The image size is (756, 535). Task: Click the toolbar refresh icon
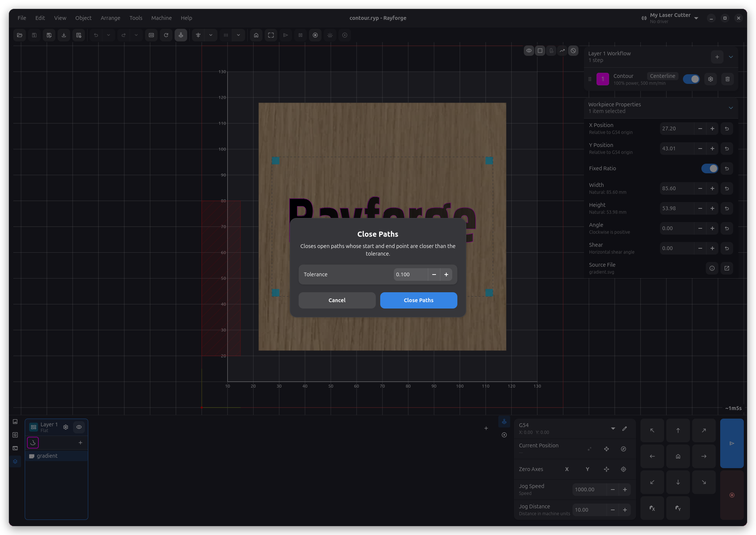tap(166, 35)
